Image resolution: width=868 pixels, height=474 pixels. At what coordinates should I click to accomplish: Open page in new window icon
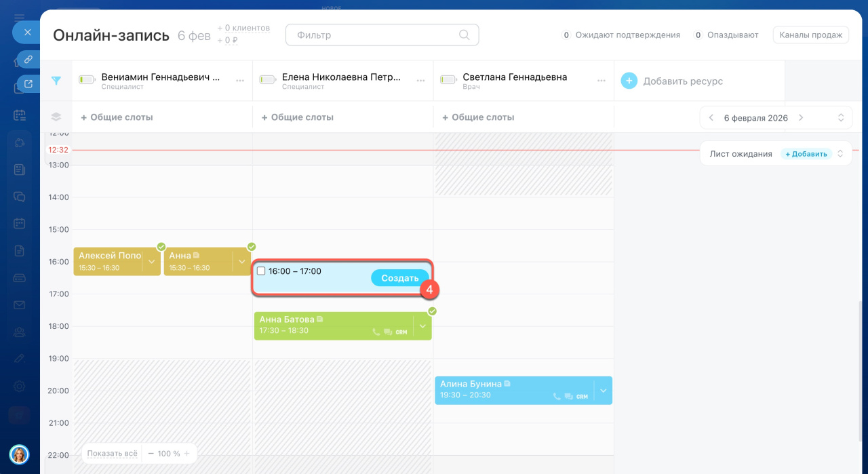[x=28, y=84]
